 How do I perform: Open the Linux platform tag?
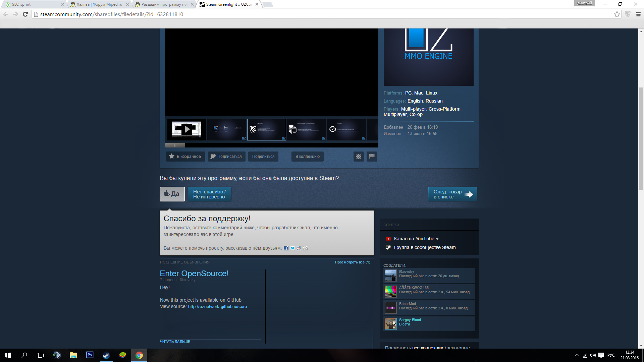tap(432, 93)
